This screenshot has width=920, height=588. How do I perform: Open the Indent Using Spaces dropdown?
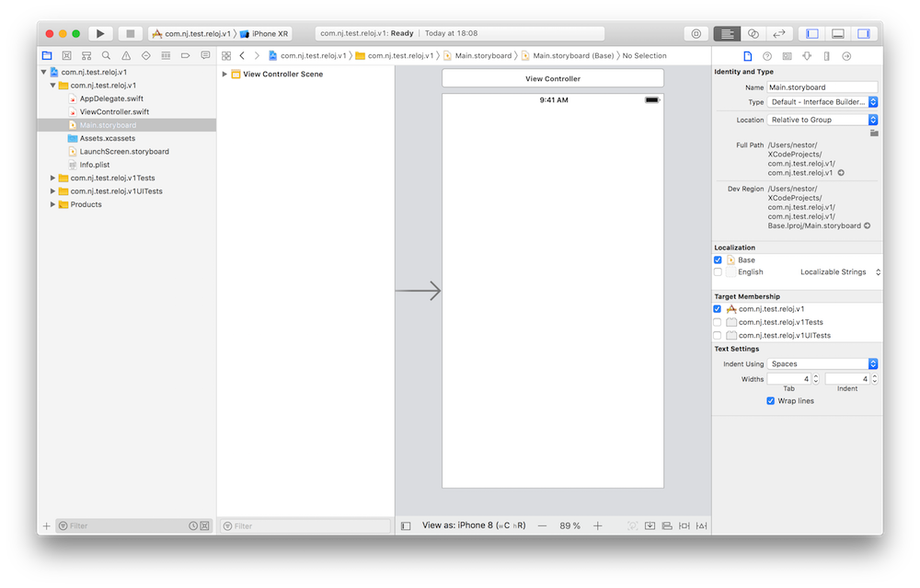tap(822, 364)
